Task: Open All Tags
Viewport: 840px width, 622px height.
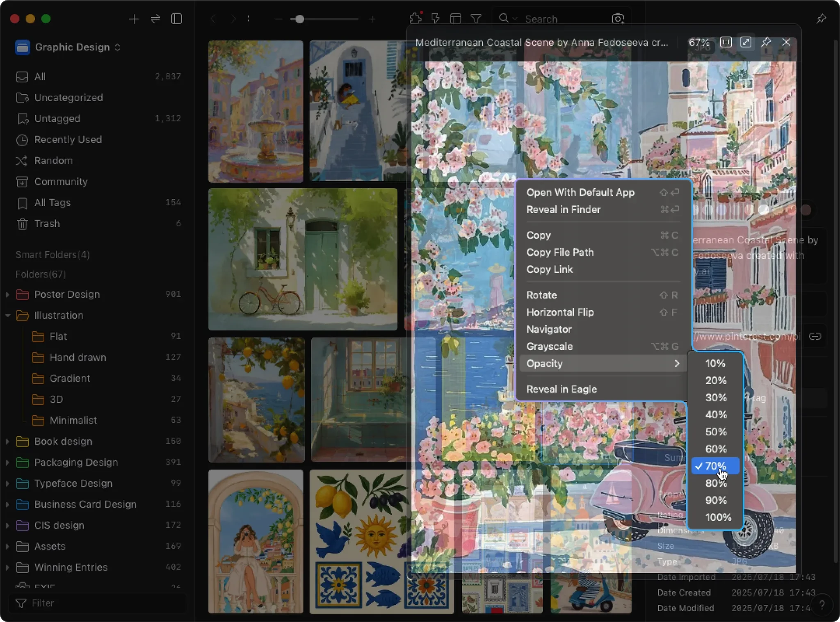Action: (x=98, y=203)
